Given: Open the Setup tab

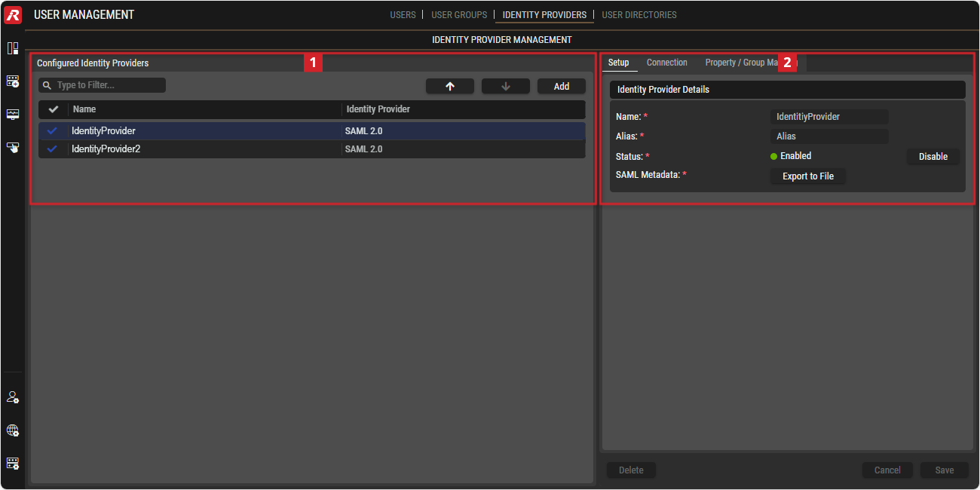Looking at the screenshot, I should point(619,63).
